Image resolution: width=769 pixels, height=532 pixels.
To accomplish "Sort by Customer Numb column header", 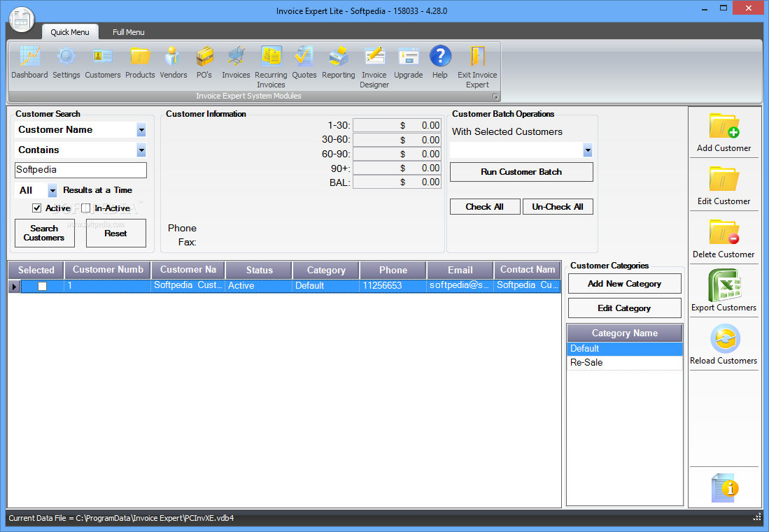I will point(108,270).
